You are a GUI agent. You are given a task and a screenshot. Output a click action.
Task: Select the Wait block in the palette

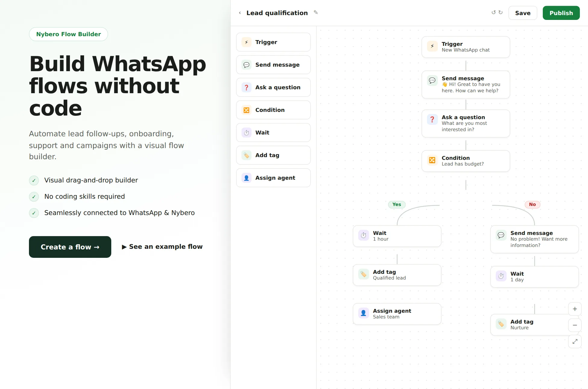click(x=273, y=133)
